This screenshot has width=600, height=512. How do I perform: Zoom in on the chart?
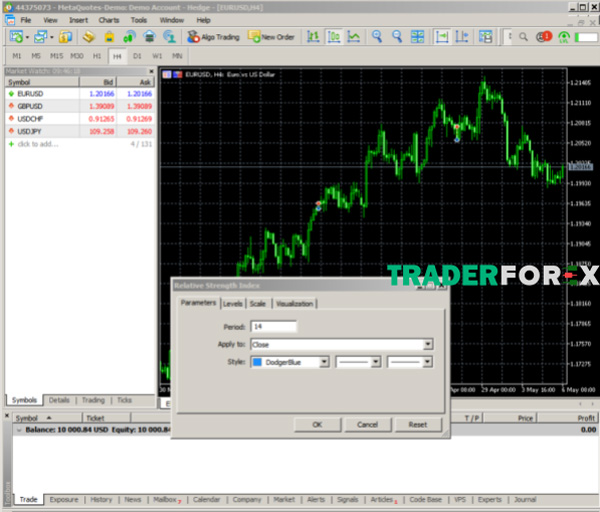click(377, 37)
